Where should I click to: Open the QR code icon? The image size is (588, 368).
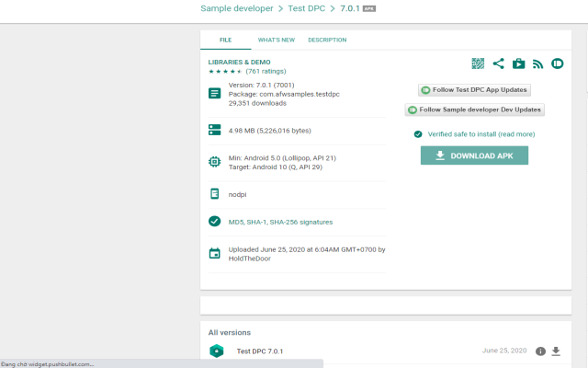(478, 63)
